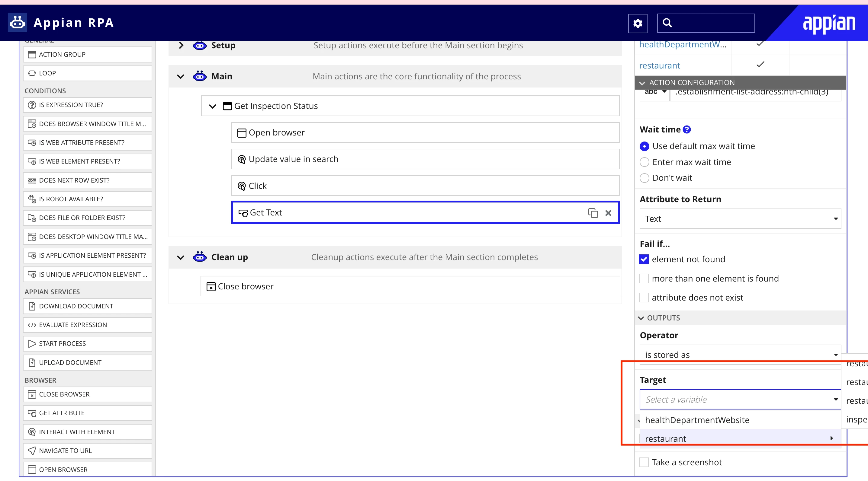Pick the Open Browser palette action

[x=88, y=470]
